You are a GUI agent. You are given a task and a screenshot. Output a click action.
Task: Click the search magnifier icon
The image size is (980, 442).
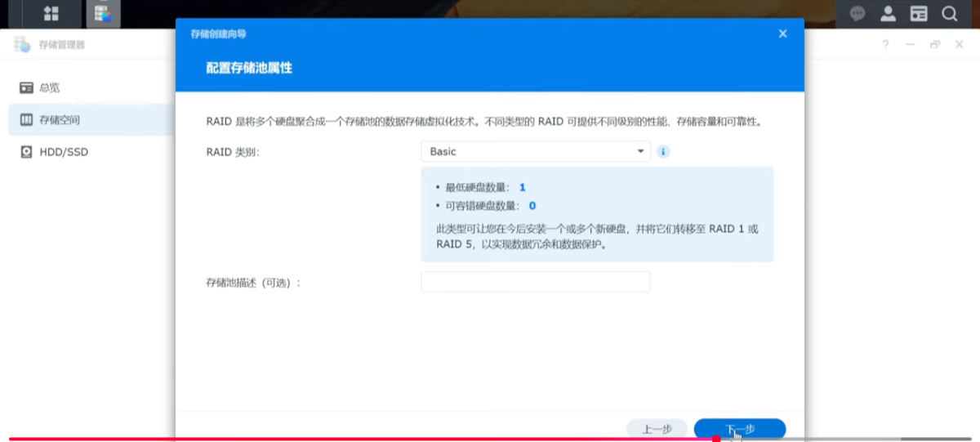[x=949, y=14]
